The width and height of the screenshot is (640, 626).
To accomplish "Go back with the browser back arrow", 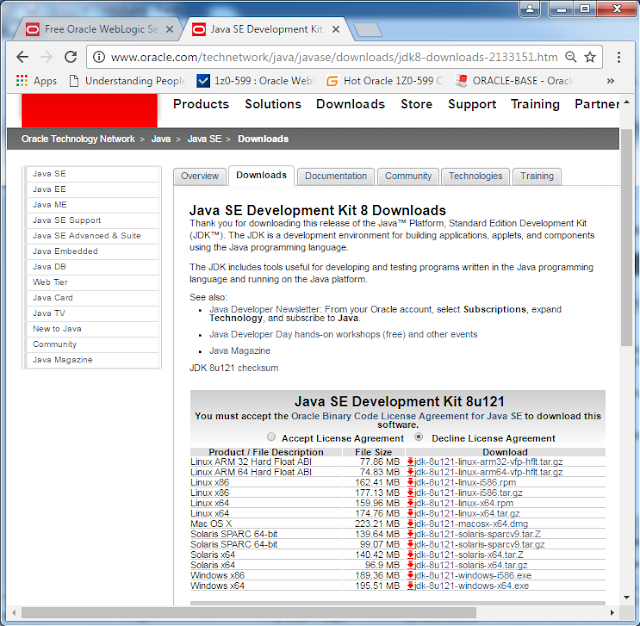I will point(22,57).
